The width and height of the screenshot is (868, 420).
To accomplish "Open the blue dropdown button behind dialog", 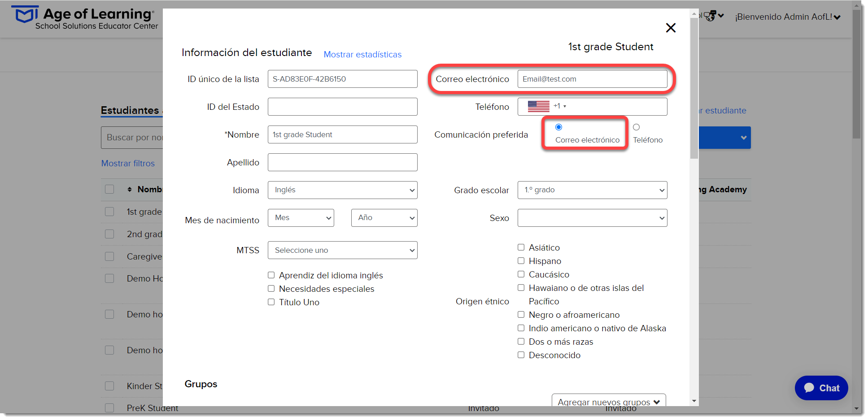I will pos(725,138).
